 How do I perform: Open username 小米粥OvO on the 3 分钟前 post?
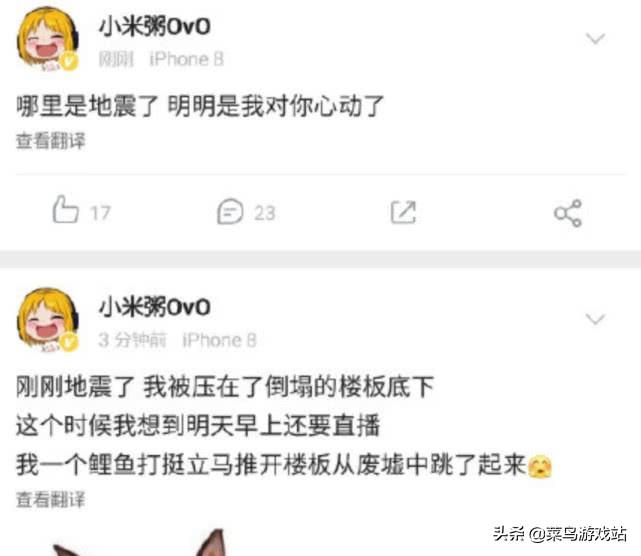pyautogui.click(x=155, y=307)
